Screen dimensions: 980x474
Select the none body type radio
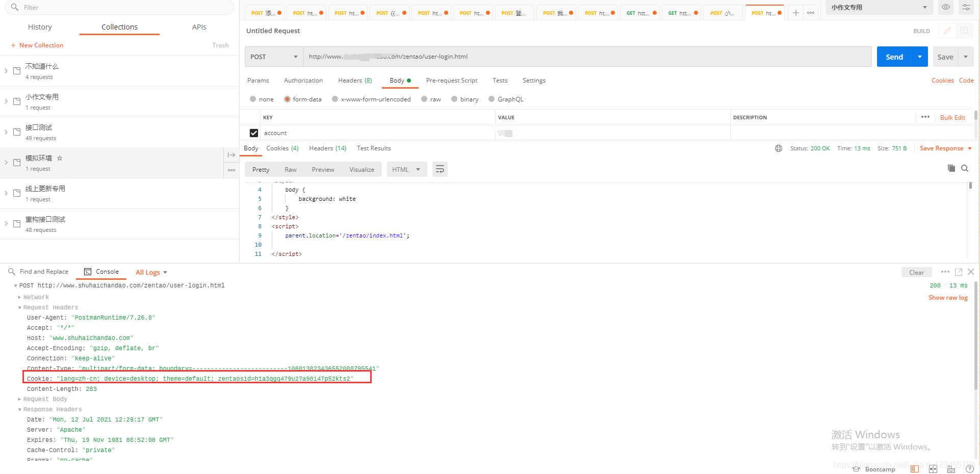pos(253,99)
